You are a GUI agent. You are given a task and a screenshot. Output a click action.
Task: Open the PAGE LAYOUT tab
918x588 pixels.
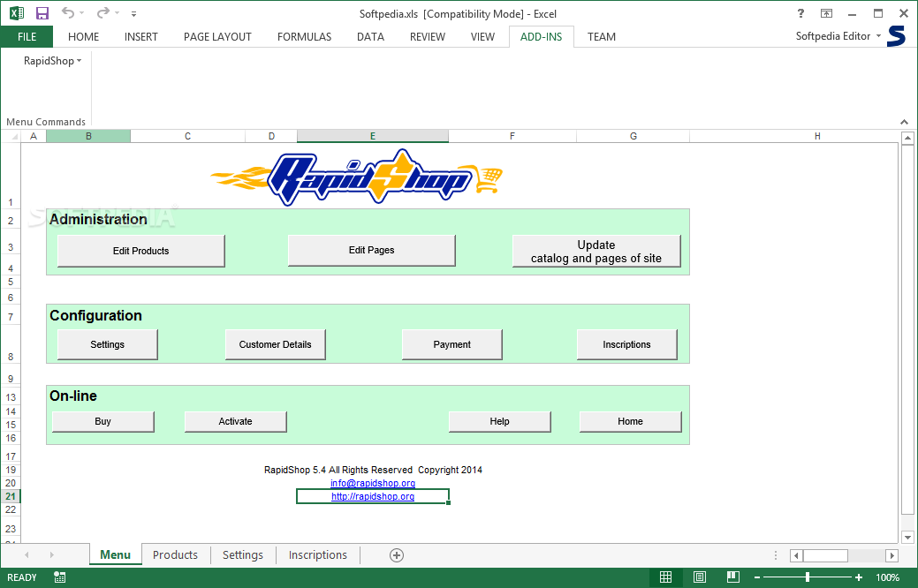pyautogui.click(x=217, y=36)
